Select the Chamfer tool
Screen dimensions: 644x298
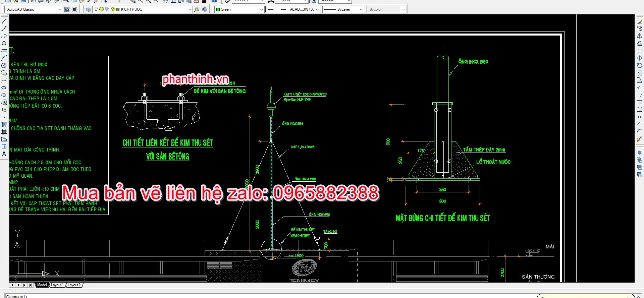pos(640,124)
